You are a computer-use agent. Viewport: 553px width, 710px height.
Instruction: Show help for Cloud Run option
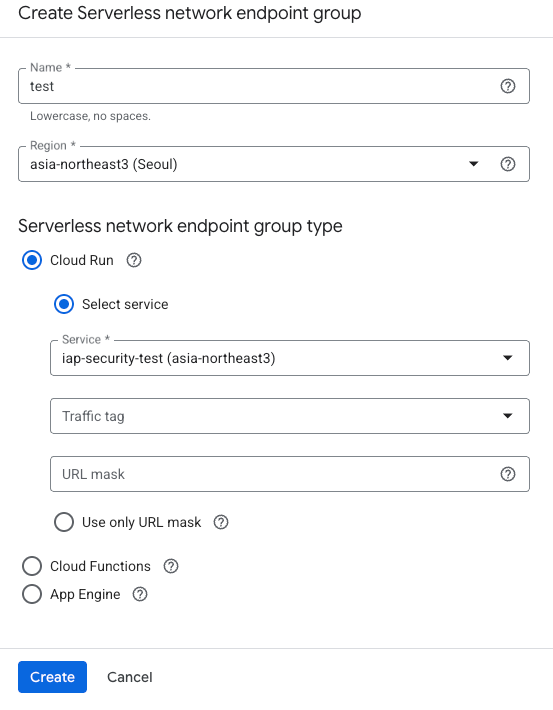pyautogui.click(x=134, y=260)
